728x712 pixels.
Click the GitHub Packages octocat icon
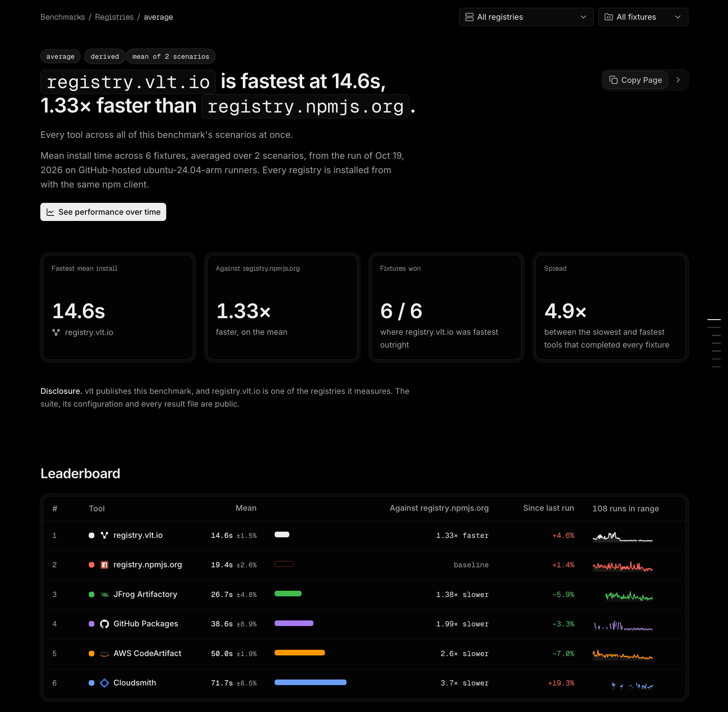(104, 624)
